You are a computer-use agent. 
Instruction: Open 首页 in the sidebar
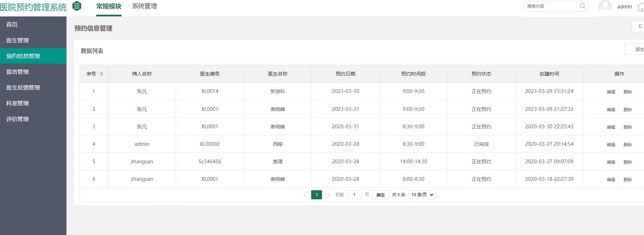click(x=33, y=24)
